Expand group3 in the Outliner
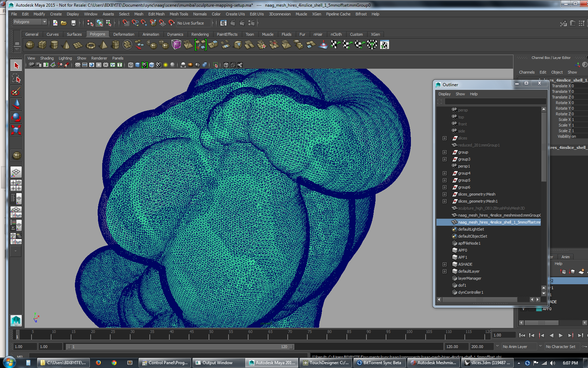The image size is (588, 368). (x=444, y=159)
